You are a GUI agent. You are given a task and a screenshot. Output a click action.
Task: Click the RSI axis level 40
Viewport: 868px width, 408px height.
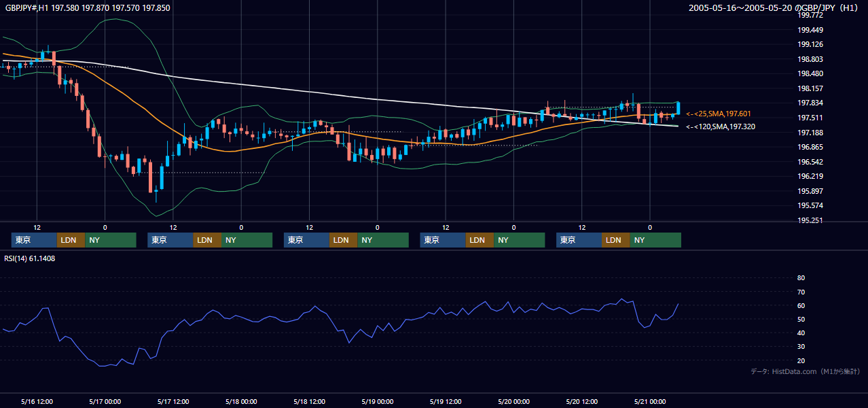801,333
